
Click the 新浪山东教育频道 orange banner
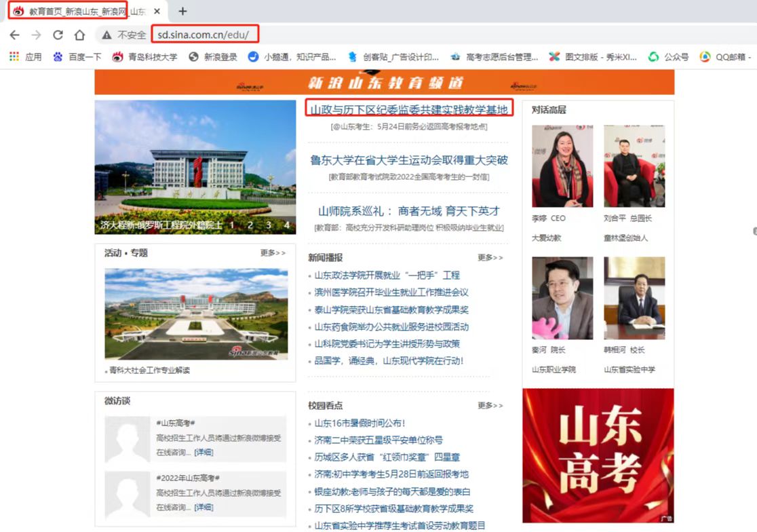[385, 82]
